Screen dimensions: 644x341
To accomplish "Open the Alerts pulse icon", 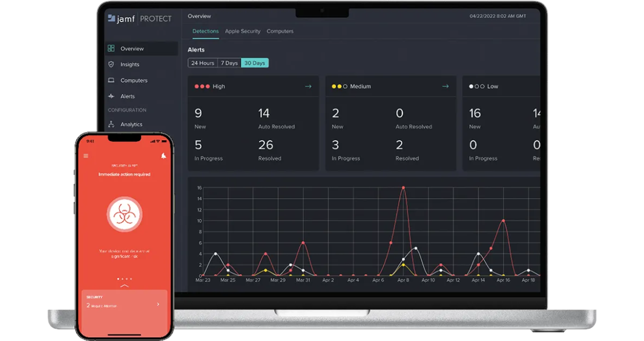I will pos(111,96).
